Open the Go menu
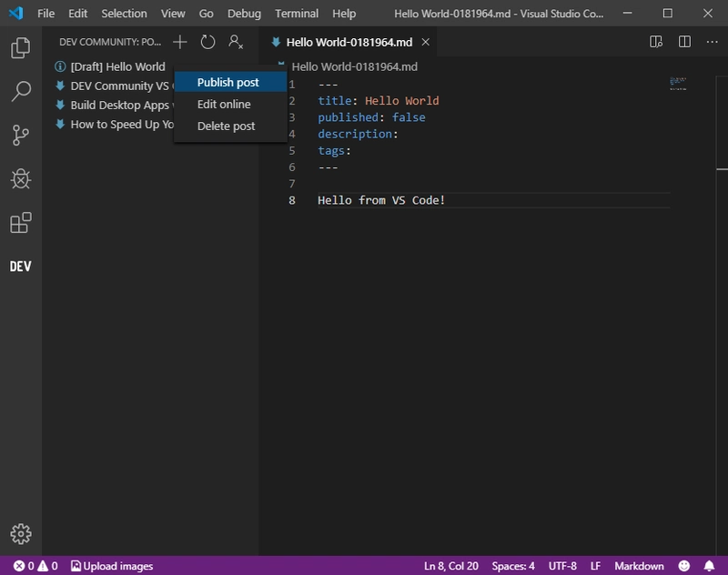Viewport: 728px width, 575px height. (207, 14)
